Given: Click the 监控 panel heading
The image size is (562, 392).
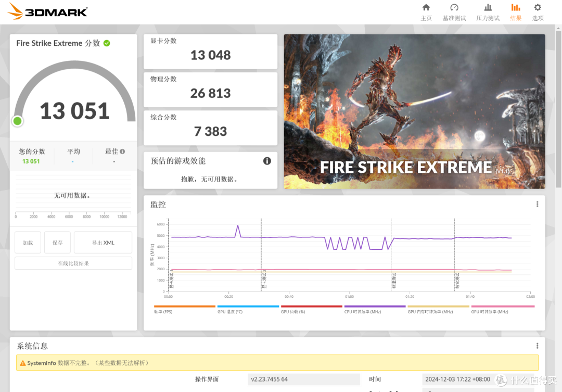Looking at the screenshot, I should pos(158,205).
